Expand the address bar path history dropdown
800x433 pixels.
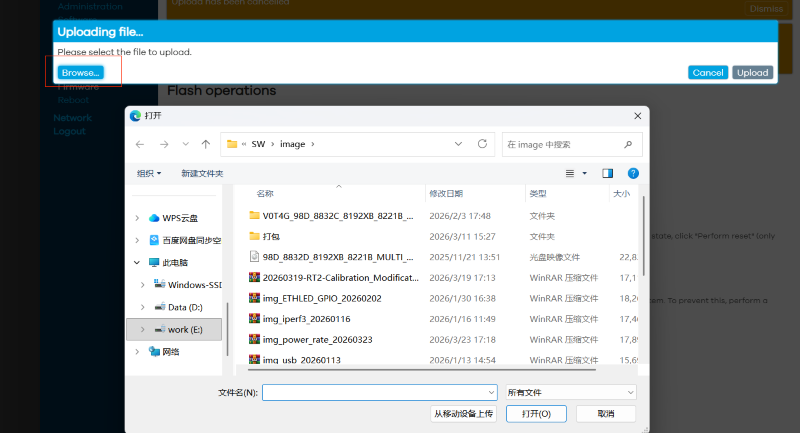458,144
